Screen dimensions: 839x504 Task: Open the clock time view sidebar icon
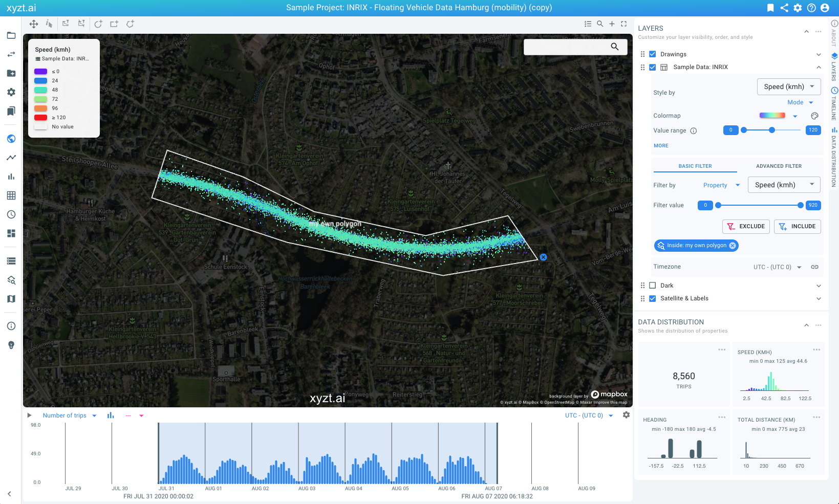pyautogui.click(x=11, y=214)
